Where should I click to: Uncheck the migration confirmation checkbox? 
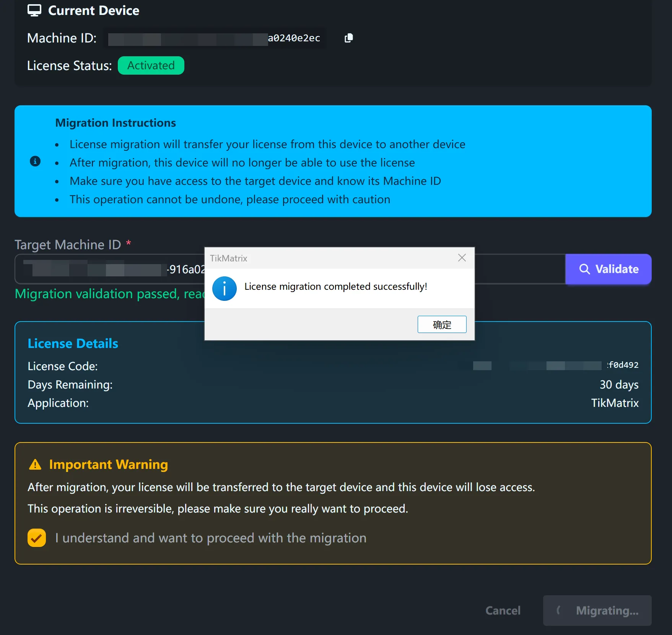tap(36, 538)
